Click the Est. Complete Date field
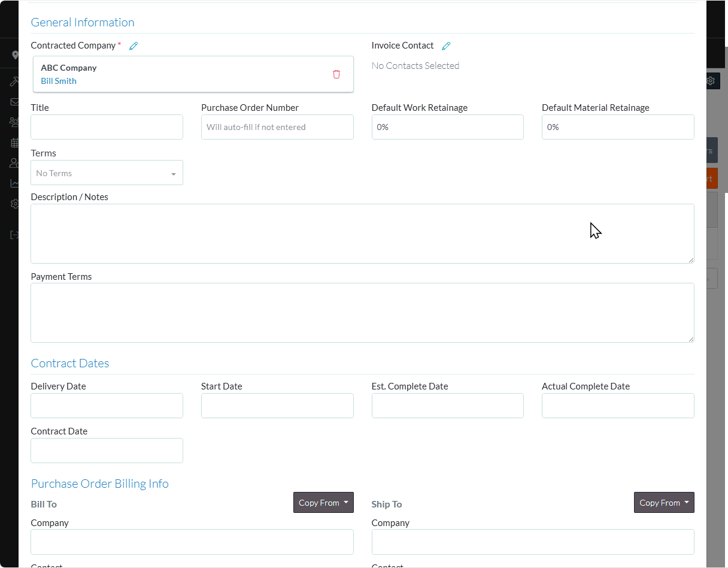This screenshot has height=568, width=728. (447, 406)
